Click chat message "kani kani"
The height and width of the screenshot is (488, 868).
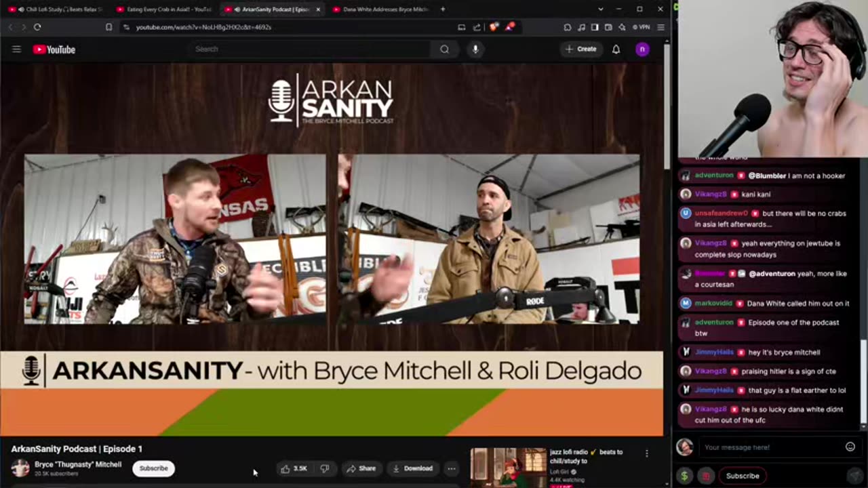tap(756, 195)
